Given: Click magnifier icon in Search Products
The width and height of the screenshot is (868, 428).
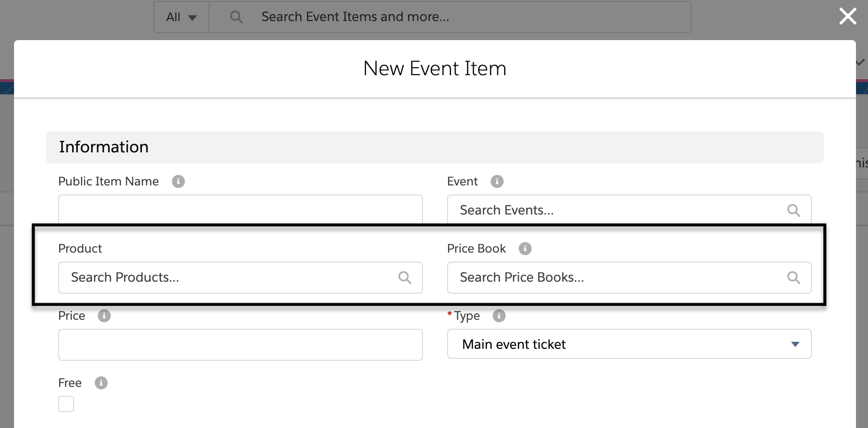Looking at the screenshot, I should [x=404, y=278].
